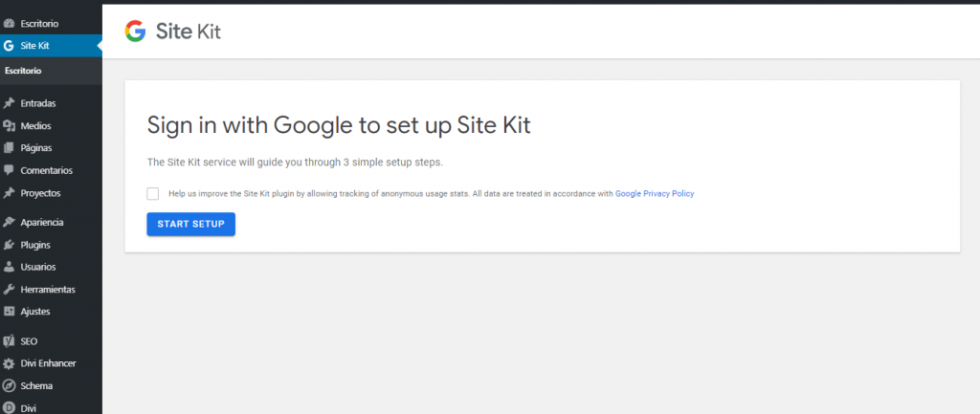Open the Proyectos menu
Screen dimensions: 980x414
[x=52, y=193]
